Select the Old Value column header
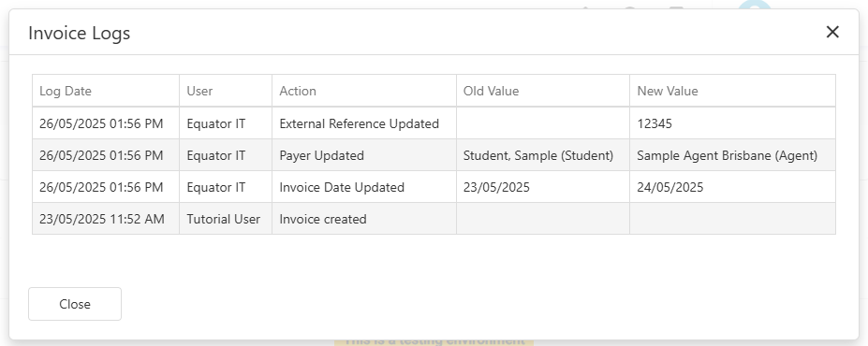Viewport: 868px width, 346px height. (x=543, y=91)
